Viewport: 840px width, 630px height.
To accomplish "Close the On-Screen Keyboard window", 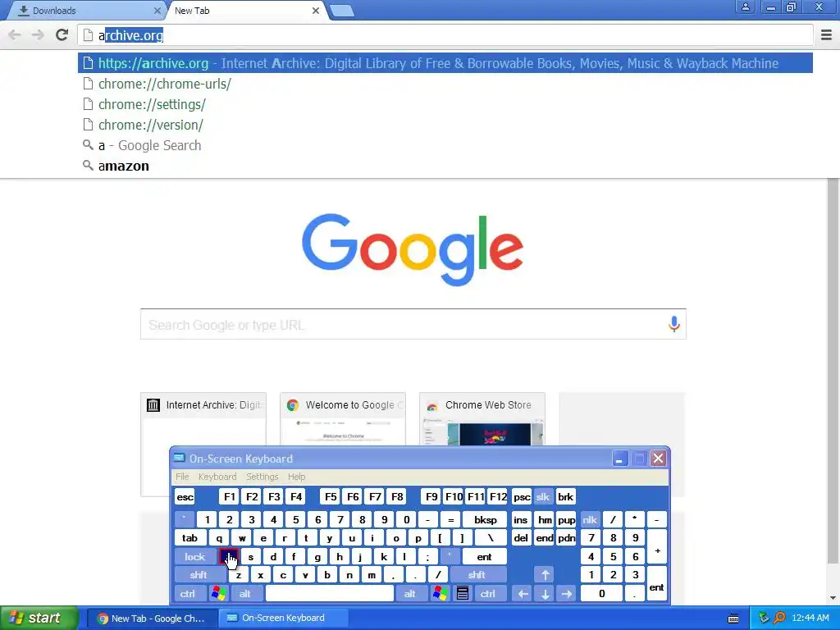I will pos(659,459).
